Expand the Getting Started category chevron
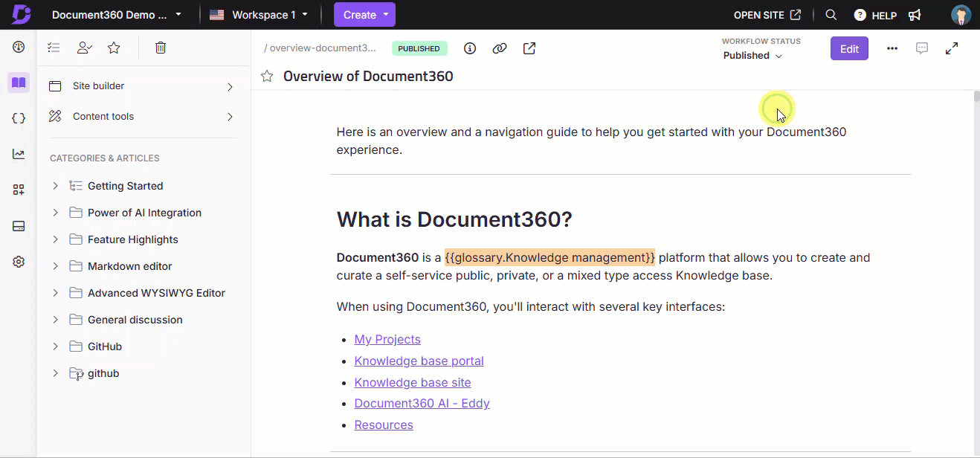 (x=55, y=186)
